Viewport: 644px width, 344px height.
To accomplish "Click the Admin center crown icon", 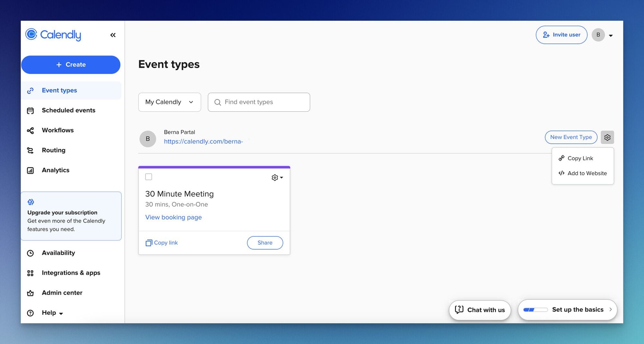I will 30,293.
